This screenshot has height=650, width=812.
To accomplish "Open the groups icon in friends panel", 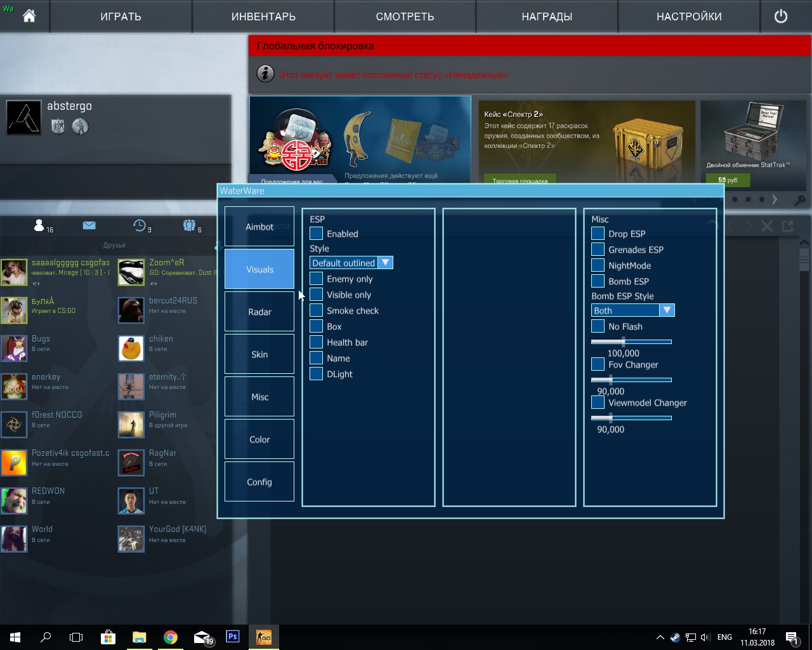I will tap(189, 225).
